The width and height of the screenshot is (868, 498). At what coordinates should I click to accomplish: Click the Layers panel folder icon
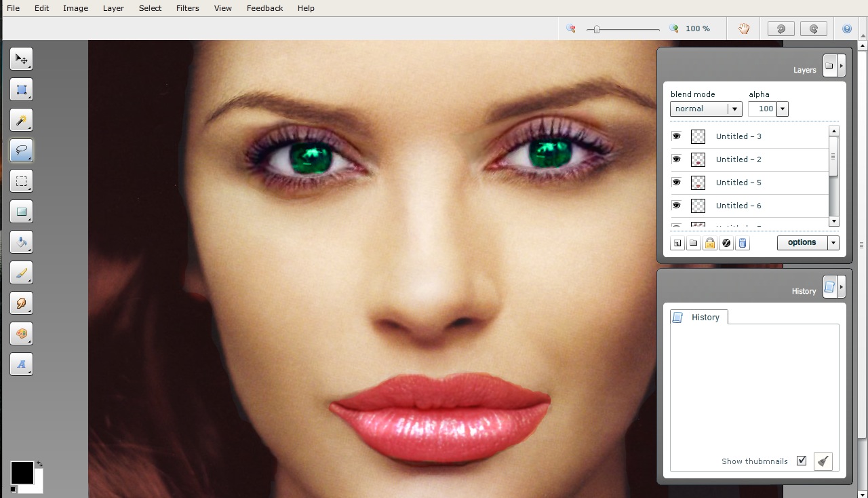point(829,66)
